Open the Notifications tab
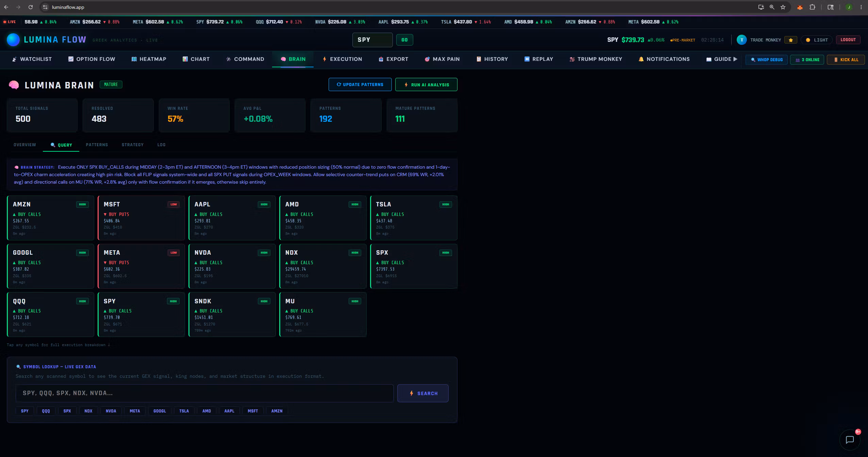This screenshot has width=868, height=457. 664,59
